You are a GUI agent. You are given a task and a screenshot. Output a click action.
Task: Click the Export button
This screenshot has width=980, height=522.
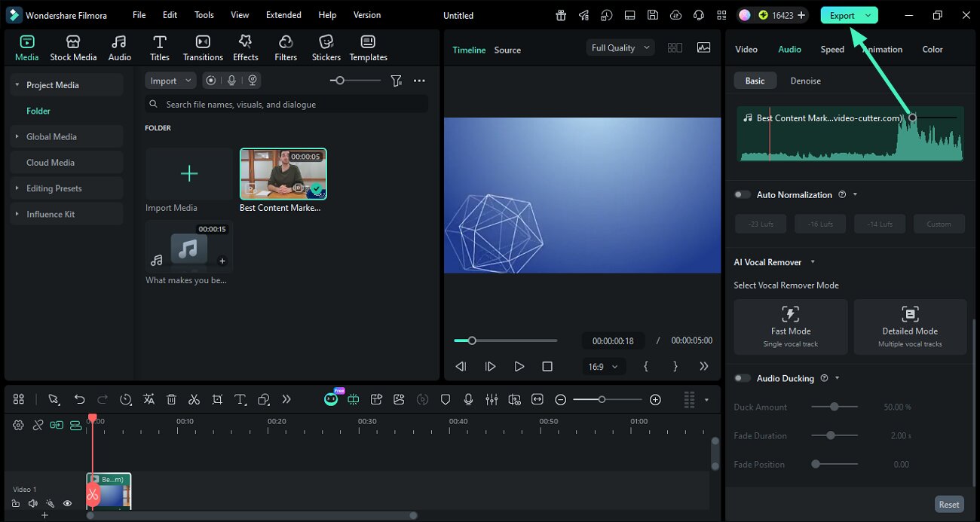tap(841, 15)
